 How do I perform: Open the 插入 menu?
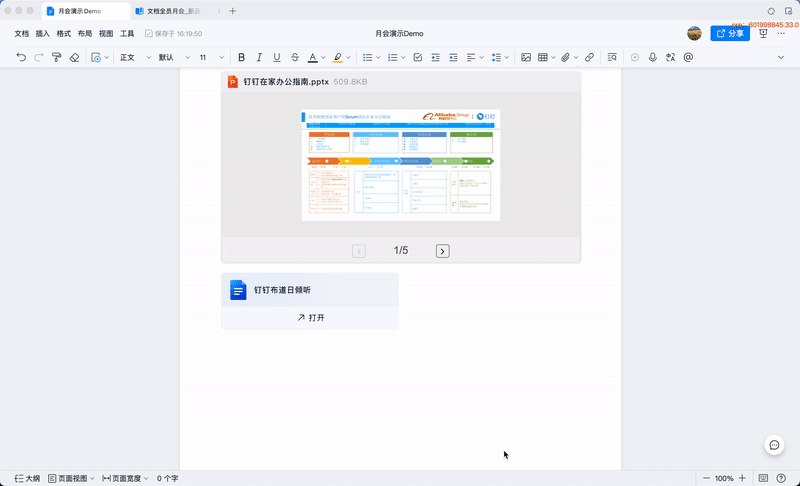(42, 34)
